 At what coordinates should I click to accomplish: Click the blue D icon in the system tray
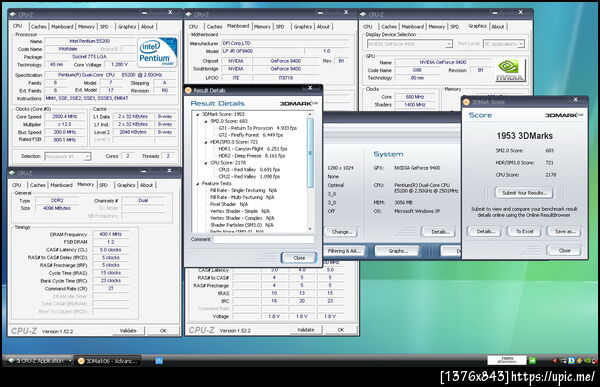pos(571,361)
